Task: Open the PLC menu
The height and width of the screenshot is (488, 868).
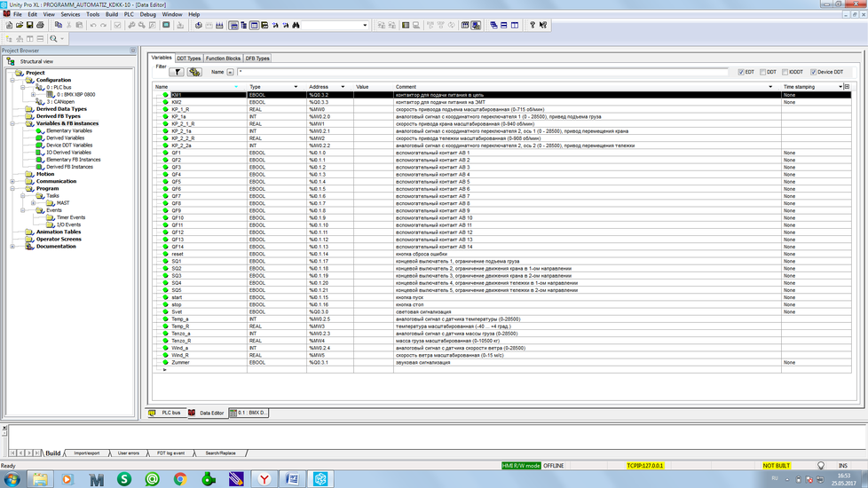Action: click(x=129, y=14)
